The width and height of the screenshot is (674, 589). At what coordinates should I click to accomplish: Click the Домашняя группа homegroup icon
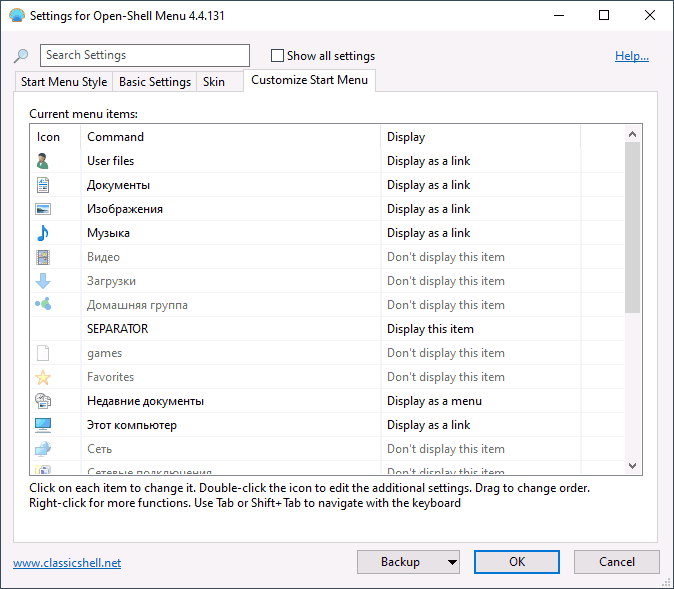[x=43, y=304]
